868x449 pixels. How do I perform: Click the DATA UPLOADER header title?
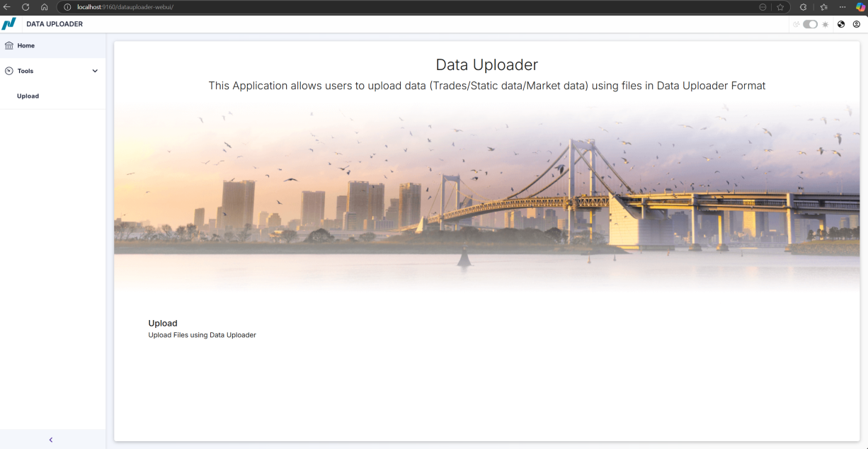pyautogui.click(x=55, y=24)
